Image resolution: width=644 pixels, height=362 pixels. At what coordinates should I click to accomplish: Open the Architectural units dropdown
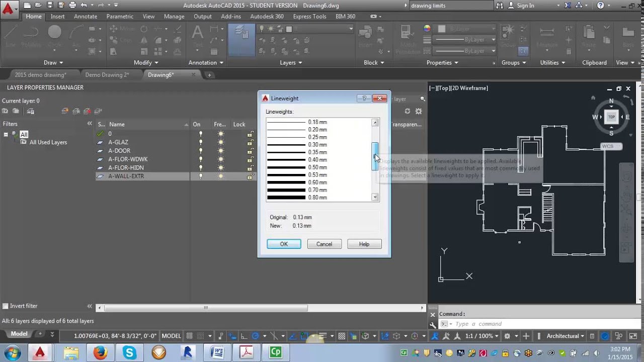pos(565,336)
